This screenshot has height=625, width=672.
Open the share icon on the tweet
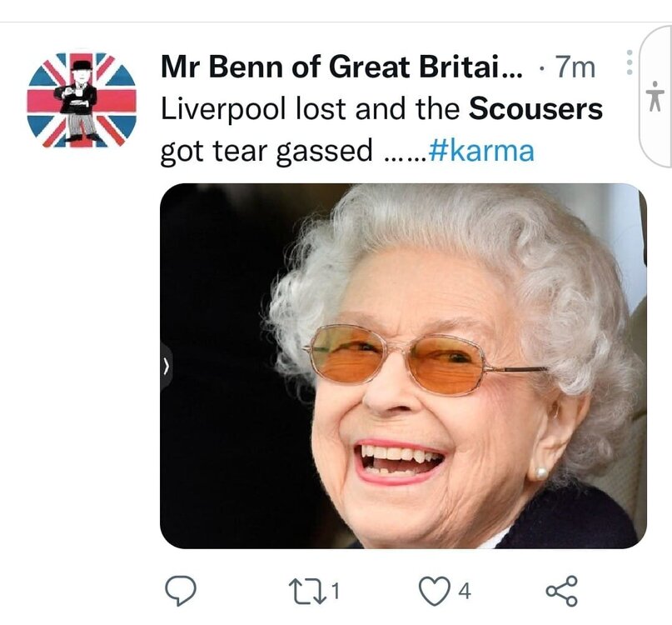[x=562, y=591]
